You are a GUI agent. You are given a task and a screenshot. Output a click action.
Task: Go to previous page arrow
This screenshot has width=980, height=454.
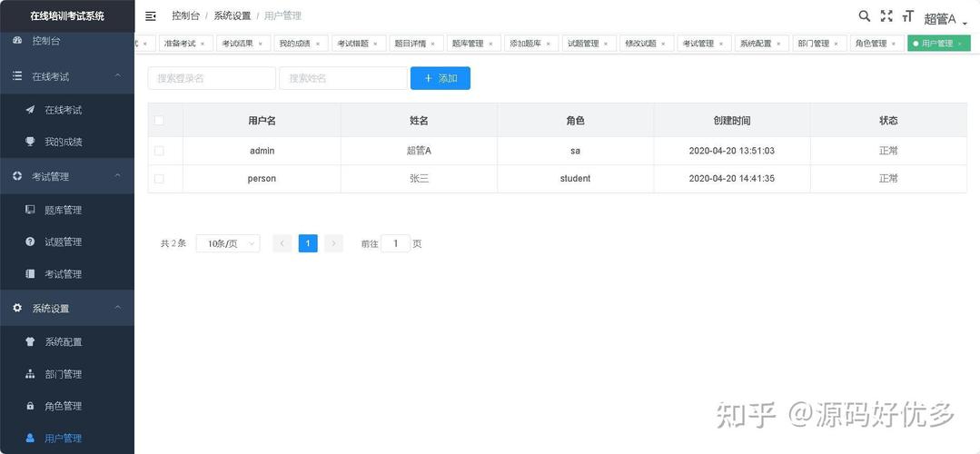pos(282,243)
